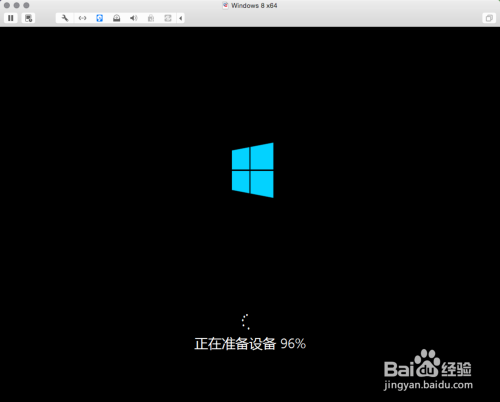The width and height of the screenshot is (500, 402).
Task: Click the hard disk drive icon
Action: [x=116, y=18]
